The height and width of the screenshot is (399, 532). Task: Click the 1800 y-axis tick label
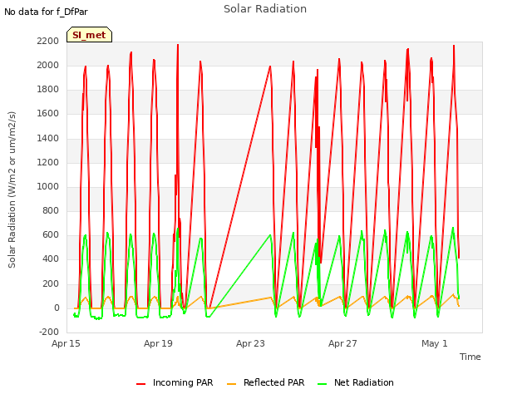[x=48, y=90]
